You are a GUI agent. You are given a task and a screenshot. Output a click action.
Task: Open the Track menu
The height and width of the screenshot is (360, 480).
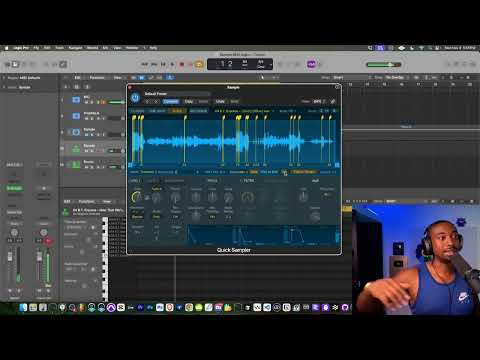point(59,48)
